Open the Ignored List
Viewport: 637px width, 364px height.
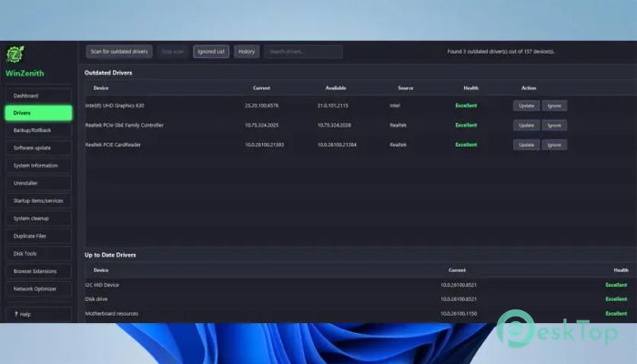pos(211,52)
